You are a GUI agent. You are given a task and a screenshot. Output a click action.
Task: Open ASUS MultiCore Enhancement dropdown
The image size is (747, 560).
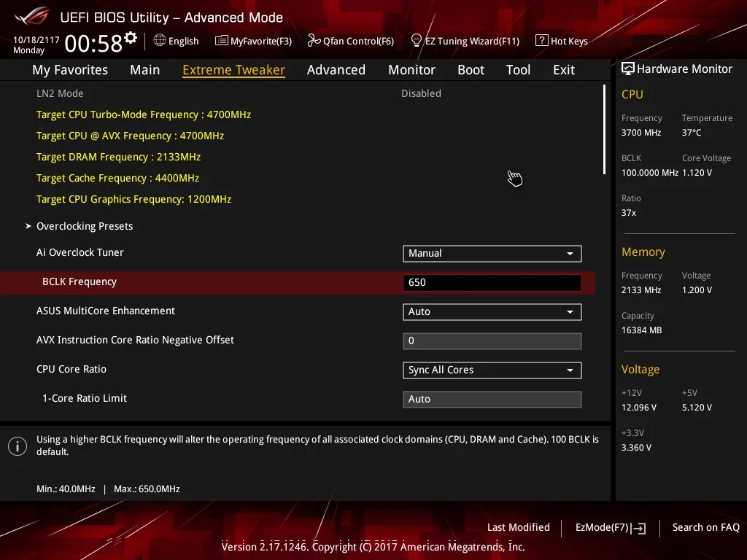[x=492, y=312]
